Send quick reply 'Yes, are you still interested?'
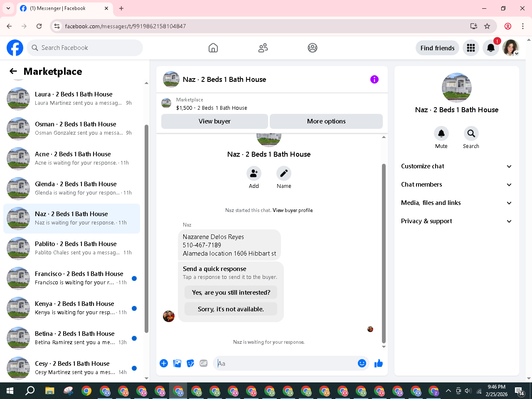This screenshot has width=532, height=399. 231,293
